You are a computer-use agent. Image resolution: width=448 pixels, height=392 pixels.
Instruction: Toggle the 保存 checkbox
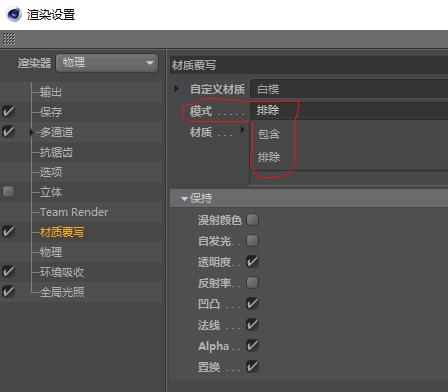(8, 111)
